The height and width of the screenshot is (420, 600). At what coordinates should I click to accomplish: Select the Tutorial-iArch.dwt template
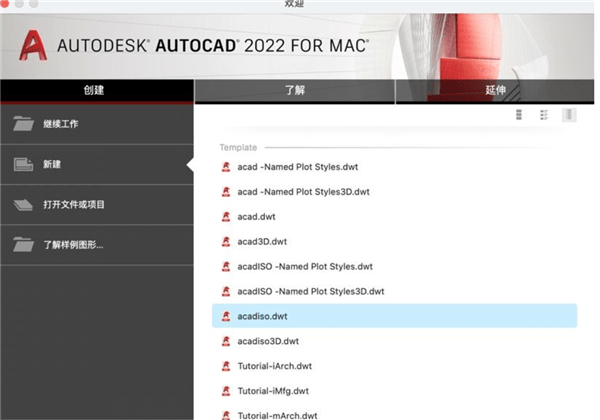(395, 366)
